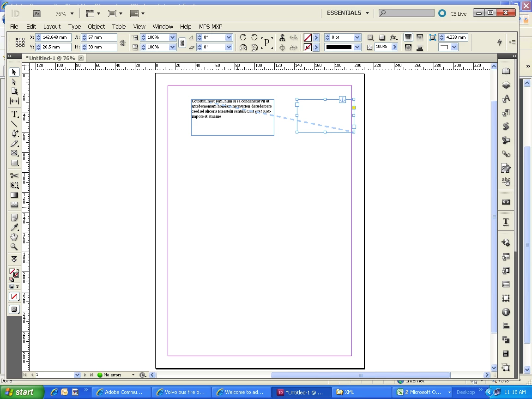
Task: Open the ESSENTIALS workspace dropdown
Action: click(348, 13)
